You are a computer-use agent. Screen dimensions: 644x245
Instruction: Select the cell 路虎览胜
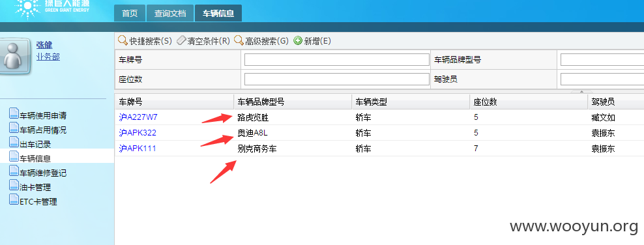(x=253, y=118)
